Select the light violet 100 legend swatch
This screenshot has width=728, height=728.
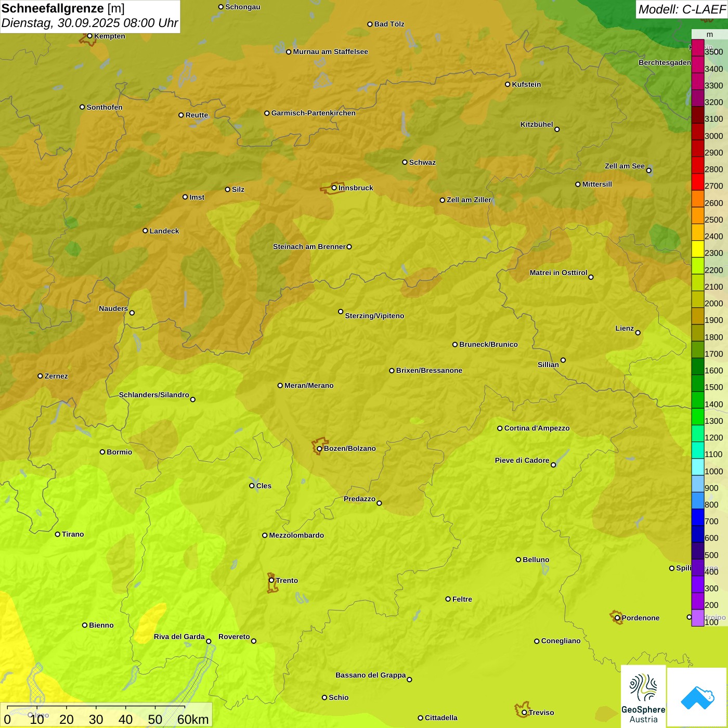698,618
